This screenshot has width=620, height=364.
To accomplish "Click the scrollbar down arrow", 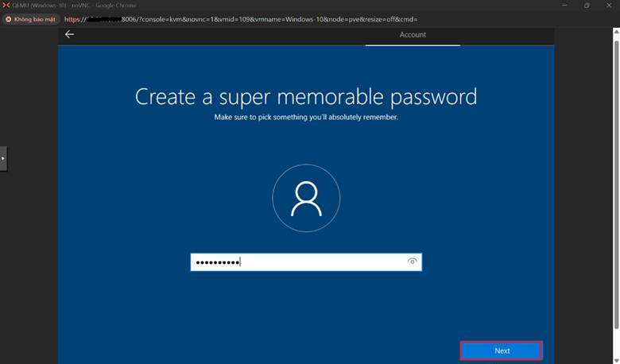I will (x=616, y=359).
